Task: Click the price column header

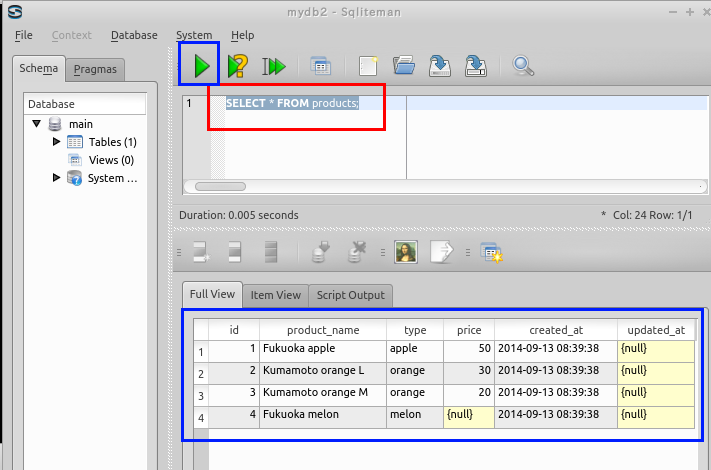Action: click(x=469, y=330)
